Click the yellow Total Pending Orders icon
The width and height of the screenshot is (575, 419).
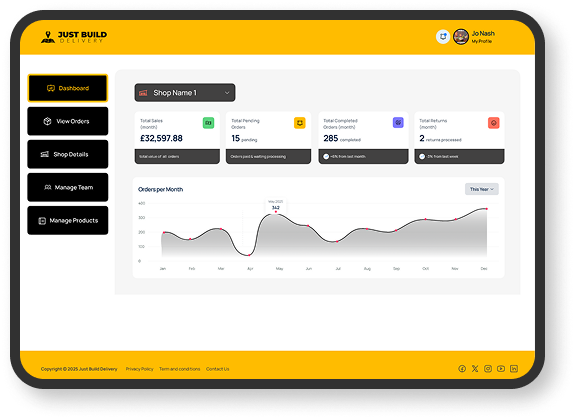pos(300,123)
